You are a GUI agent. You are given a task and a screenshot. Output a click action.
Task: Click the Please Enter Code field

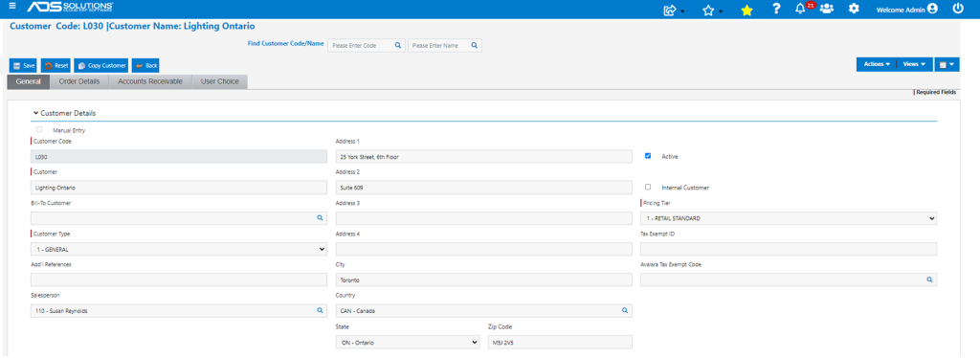click(361, 46)
